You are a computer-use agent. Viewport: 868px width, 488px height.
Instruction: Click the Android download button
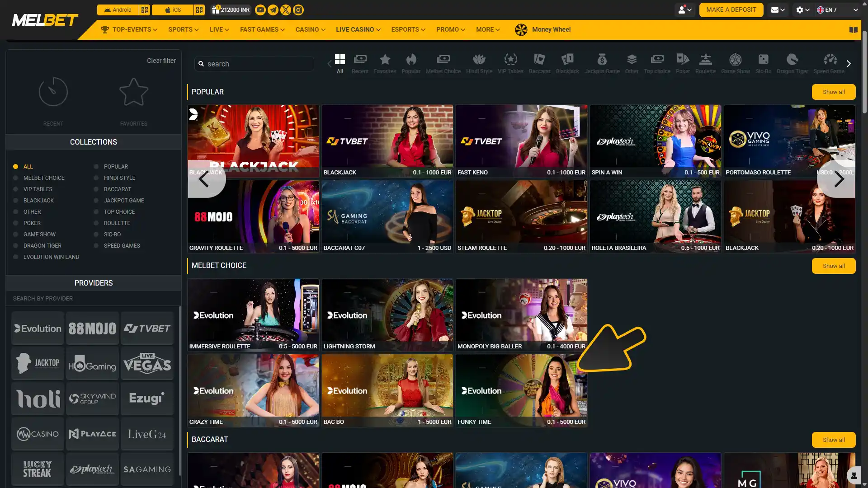point(118,10)
